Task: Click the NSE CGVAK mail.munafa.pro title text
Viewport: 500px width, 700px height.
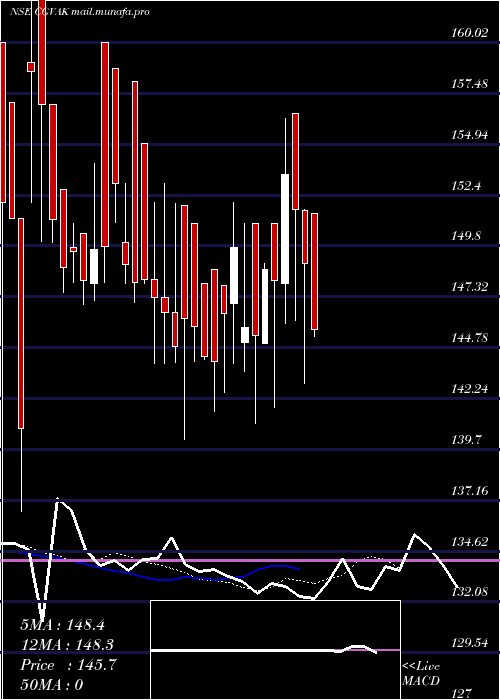Action: (79, 12)
